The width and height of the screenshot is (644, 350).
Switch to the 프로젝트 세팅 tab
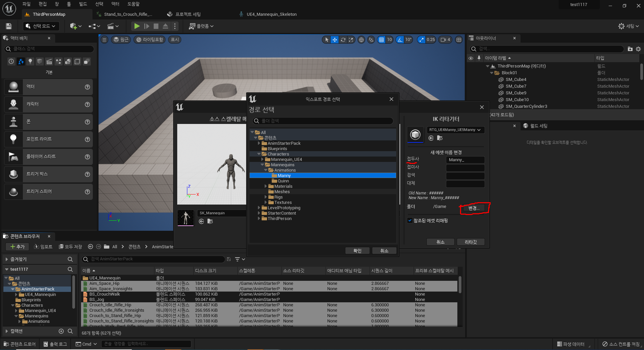(x=188, y=14)
